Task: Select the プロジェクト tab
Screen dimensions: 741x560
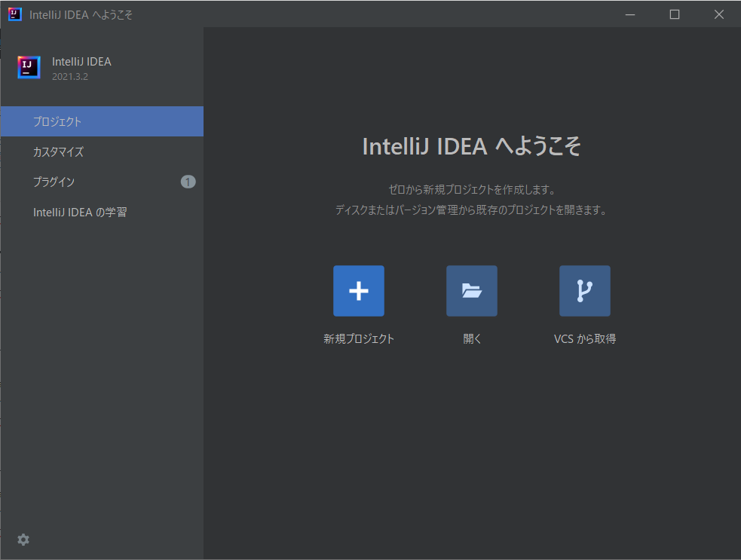Action: (102, 121)
